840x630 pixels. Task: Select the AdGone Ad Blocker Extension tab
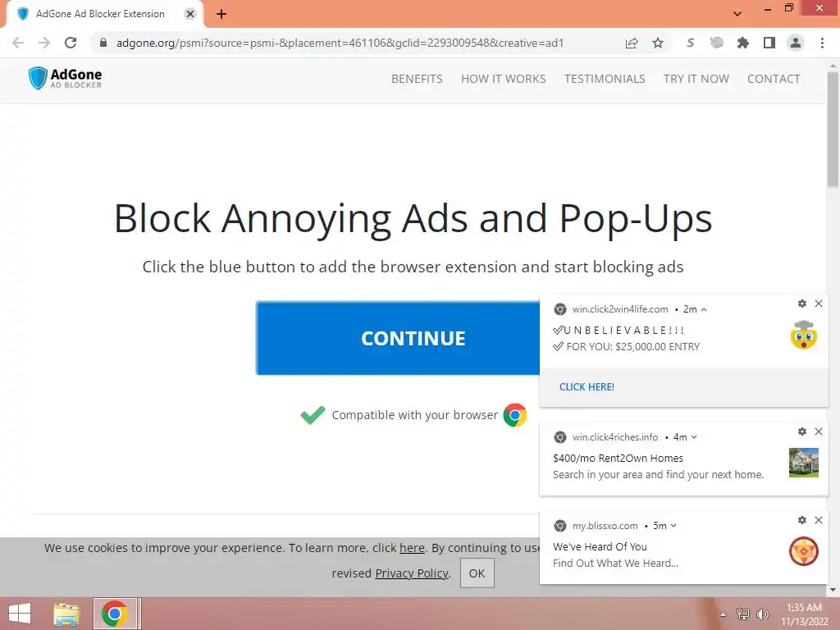coord(100,14)
